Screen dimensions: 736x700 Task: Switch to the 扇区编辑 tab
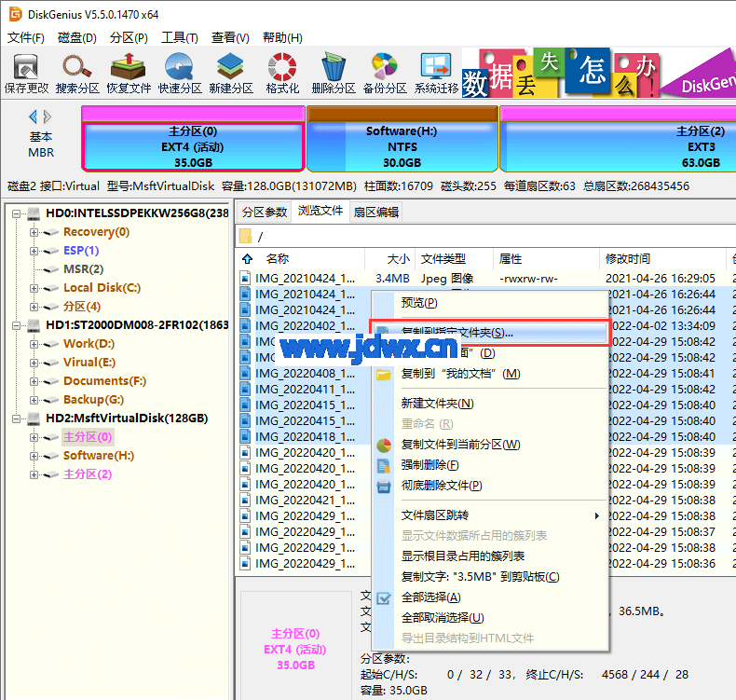pos(376,213)
